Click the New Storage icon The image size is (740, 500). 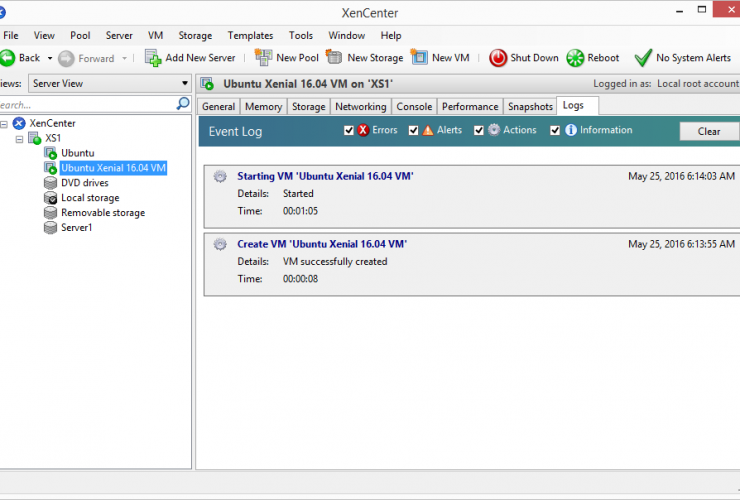coord(334,58)
